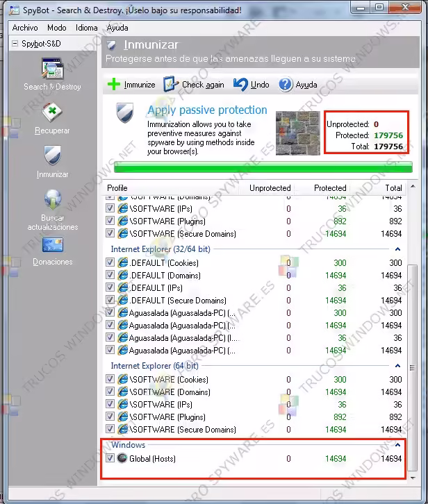Uncheck the .DEFAULT (Cookies) checkbox
Viewport: 428px width, 504px height.
[x=110, y=262]
